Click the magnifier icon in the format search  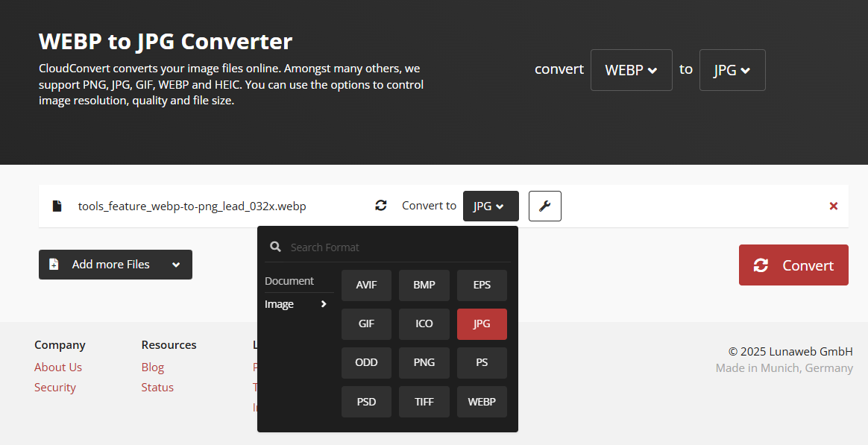coord(275,247)
